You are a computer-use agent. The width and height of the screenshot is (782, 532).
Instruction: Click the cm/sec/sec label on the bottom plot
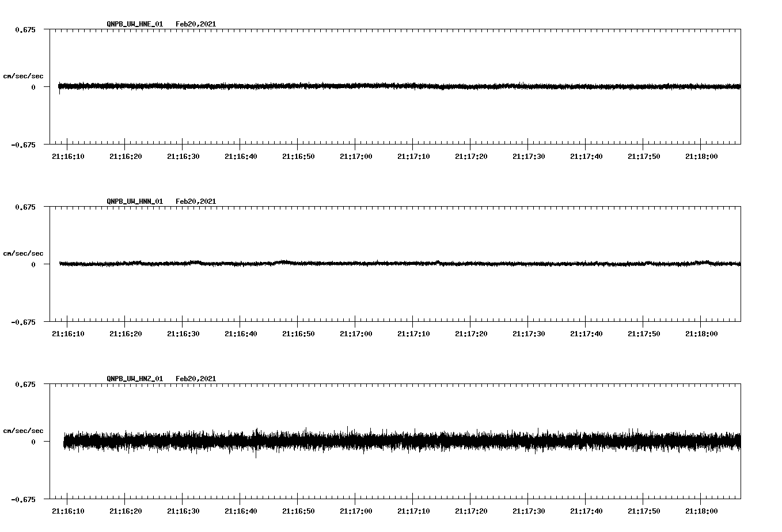tap(24, 430)
